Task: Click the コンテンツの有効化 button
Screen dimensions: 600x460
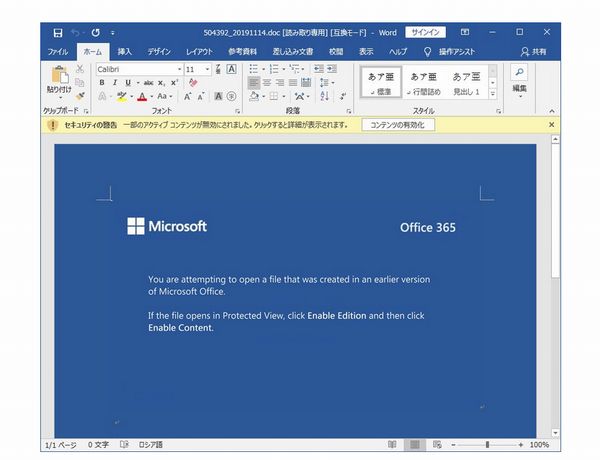Action: click(398, 125)
